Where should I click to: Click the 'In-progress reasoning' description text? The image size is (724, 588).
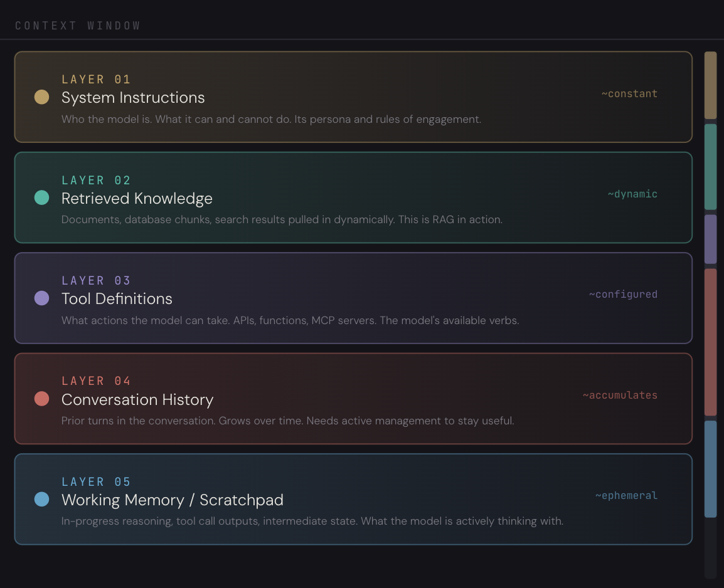click(x=312, y=521)
